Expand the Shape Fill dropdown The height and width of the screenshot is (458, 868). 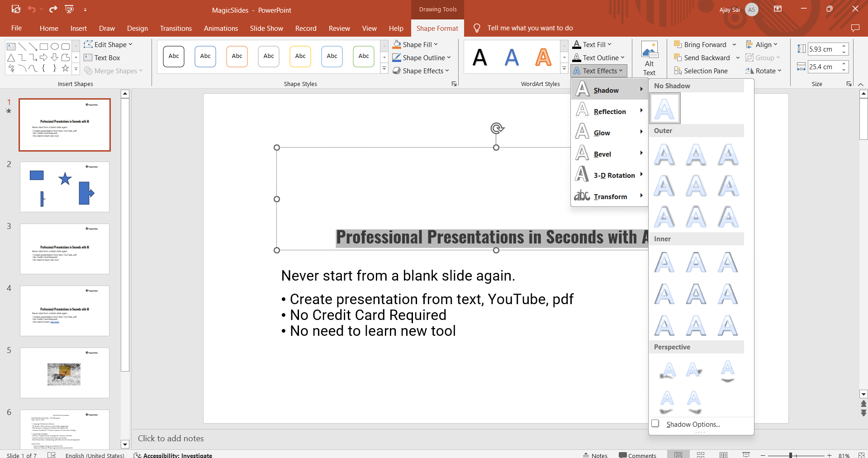pyautogui.click(x=436, y=44)
